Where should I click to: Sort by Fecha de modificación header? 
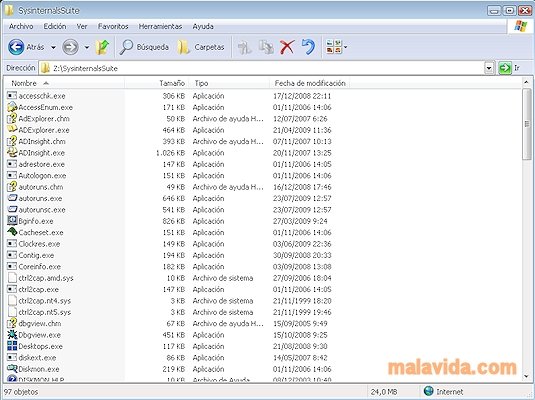[310, 83]
